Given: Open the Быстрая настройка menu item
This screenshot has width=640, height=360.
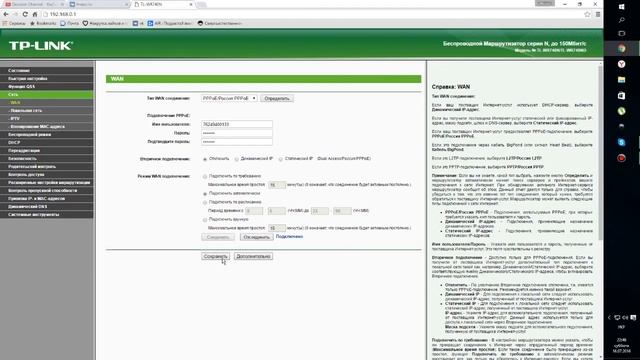Looking at the screenshot, I should click(x=47, y=78).
